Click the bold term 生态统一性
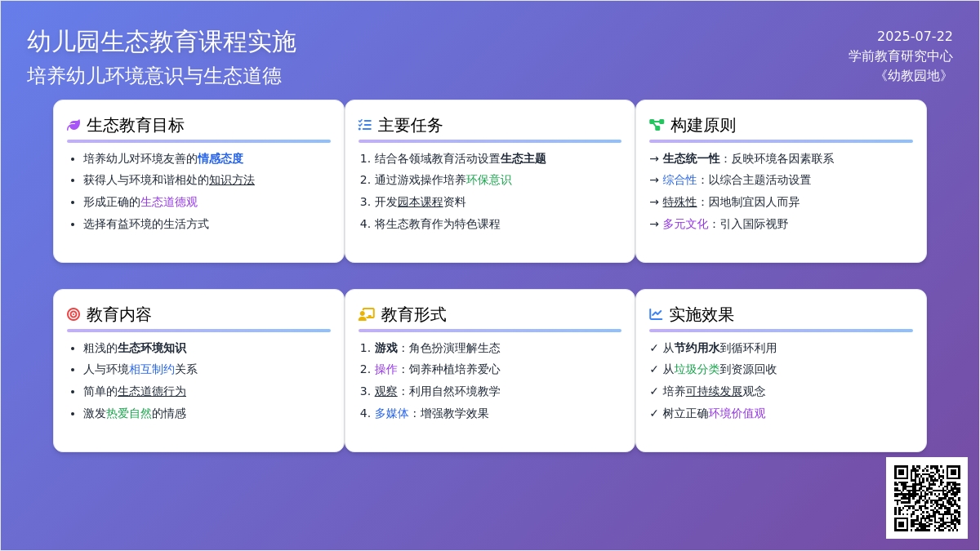Image resolution: width=980 pixels, height=551 pixels. pyautogui.click(x=692, y=158)
